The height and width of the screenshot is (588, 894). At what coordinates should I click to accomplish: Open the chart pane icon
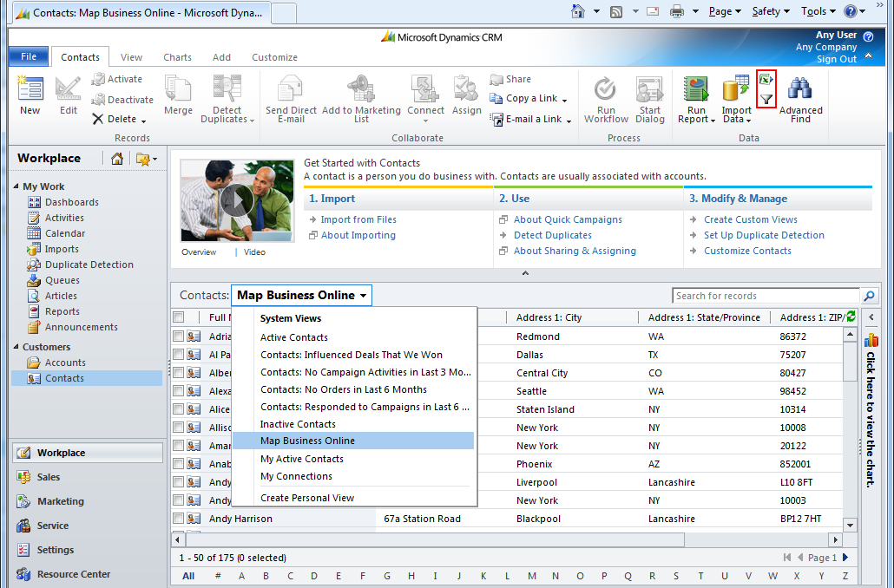click(871, 341)
